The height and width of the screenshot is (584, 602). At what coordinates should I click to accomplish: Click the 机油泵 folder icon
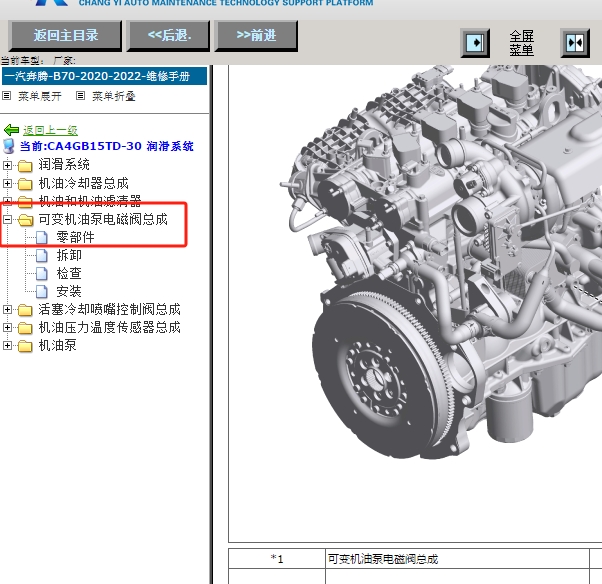coord(25,346)
